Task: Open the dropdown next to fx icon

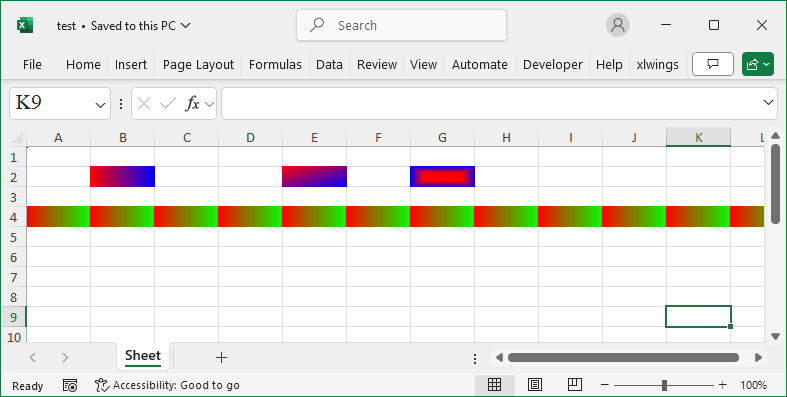Action: 209,104
